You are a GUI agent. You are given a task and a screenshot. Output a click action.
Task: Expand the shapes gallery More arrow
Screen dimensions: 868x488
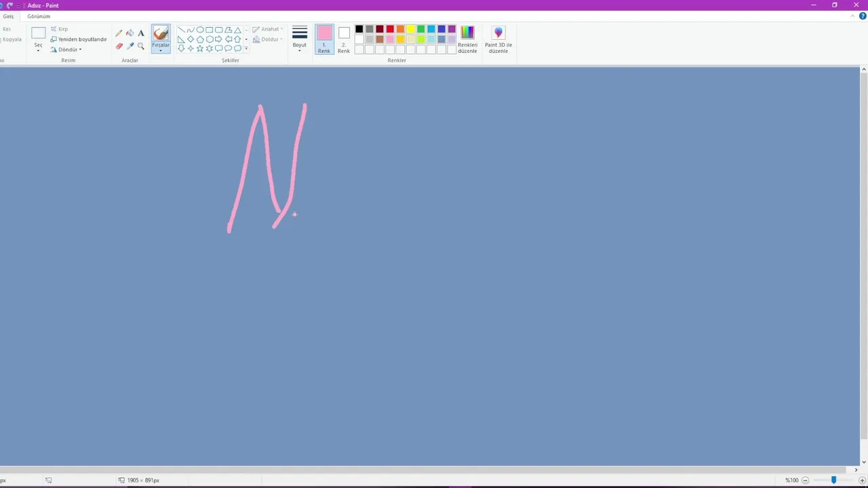(246, 48)
